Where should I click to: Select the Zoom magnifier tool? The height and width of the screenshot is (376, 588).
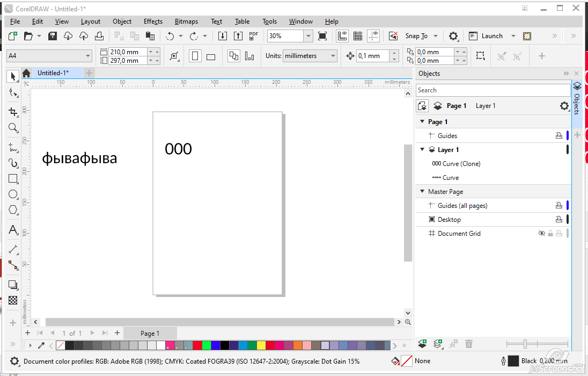coord(13,128)
